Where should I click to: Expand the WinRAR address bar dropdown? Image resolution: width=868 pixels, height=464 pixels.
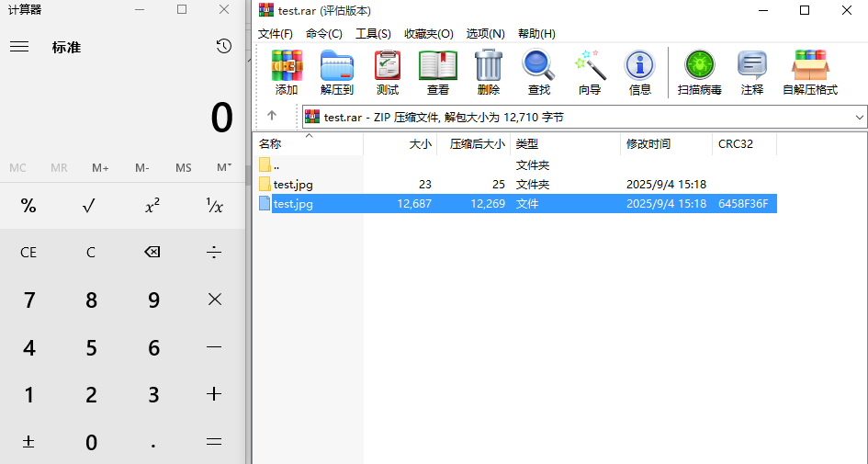click(859, 118)
